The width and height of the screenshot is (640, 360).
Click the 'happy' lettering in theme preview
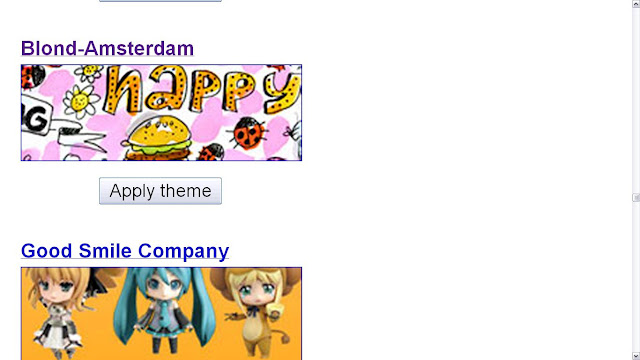pos(203,89)
